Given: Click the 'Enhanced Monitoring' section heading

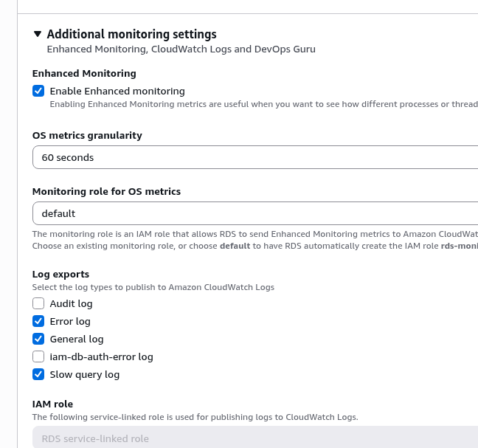Looking at the screenshot, I should tap(84, 73).
